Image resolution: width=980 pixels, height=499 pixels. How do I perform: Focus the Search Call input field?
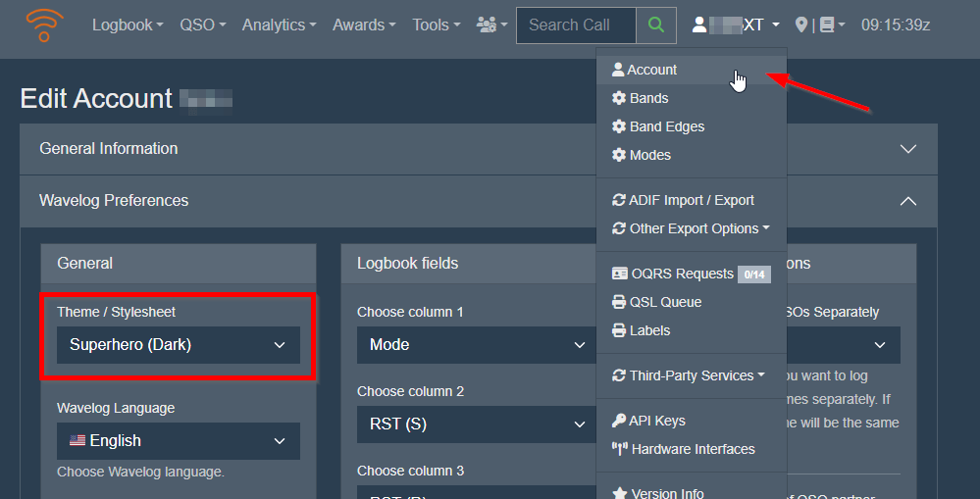click(x=576, y=25)
